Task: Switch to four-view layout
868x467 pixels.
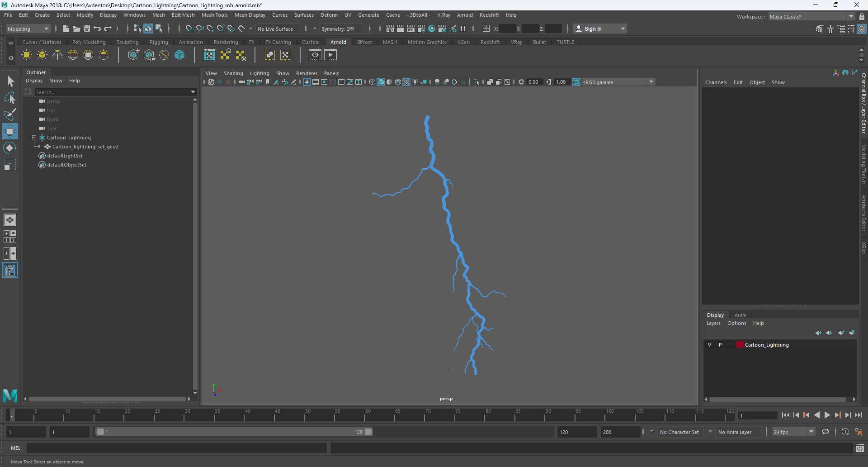Action: (x=10, y=237)
